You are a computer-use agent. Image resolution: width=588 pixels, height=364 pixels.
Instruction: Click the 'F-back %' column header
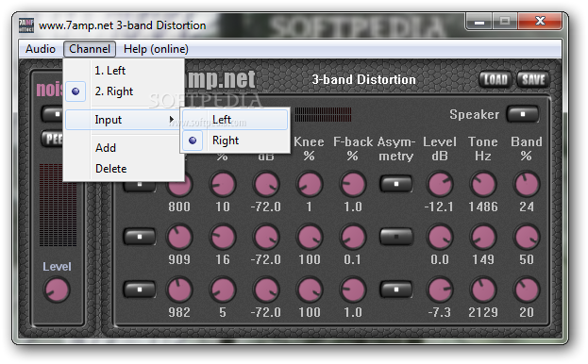point(353,149)
